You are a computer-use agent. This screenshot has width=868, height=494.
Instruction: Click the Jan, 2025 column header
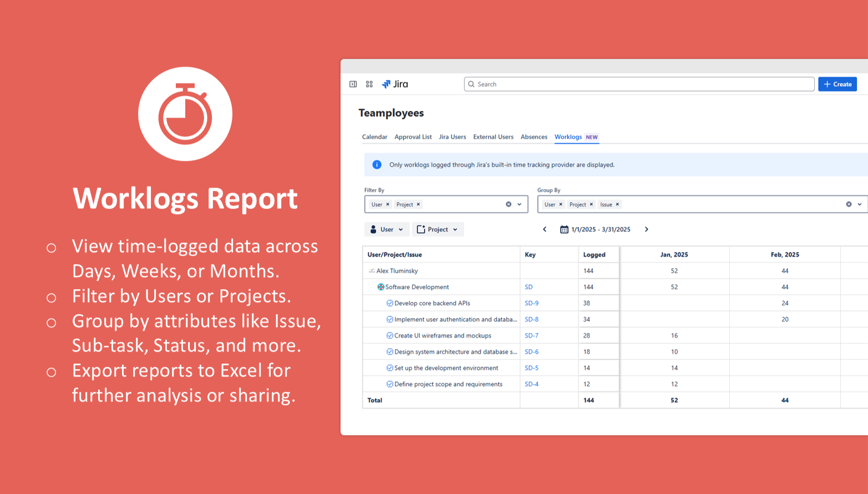pyautogui.click(x=674, y=255)
